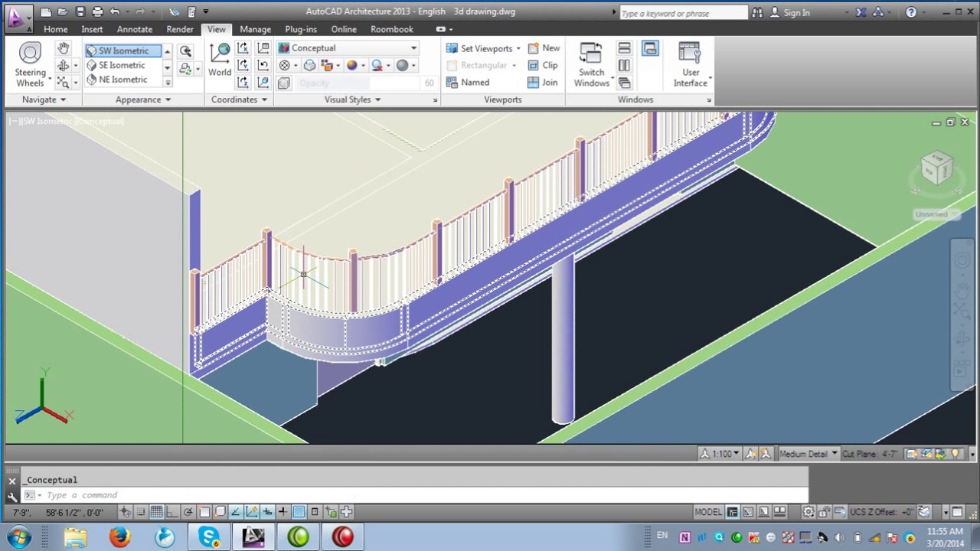The width and height of the screenshot is (980, 551).
Task: Toggle Infer Constraints in status bar
Action: (x=125, y=512)
